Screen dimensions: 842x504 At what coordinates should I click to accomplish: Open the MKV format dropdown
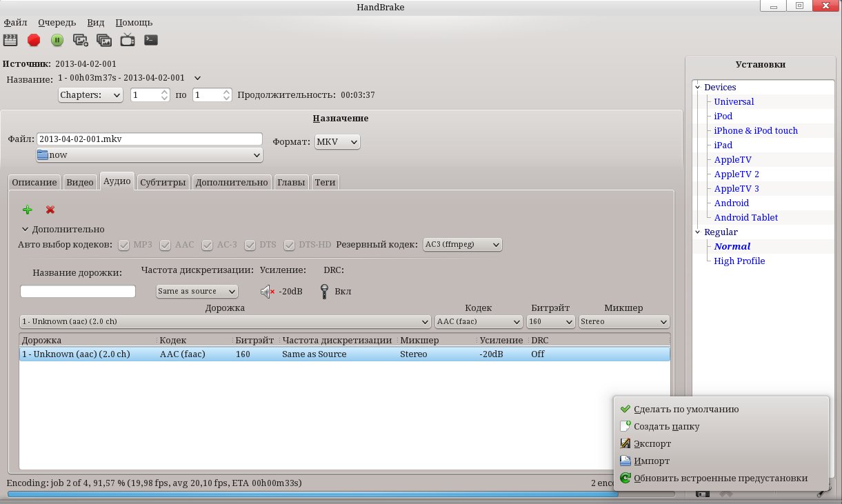coord(337,142)
